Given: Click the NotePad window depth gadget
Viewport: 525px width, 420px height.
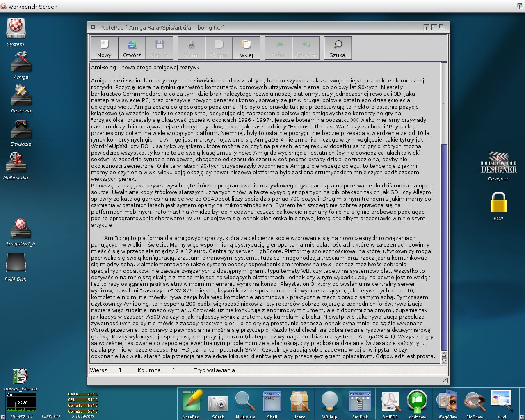Looking at the screenshot, I should 442,27.
